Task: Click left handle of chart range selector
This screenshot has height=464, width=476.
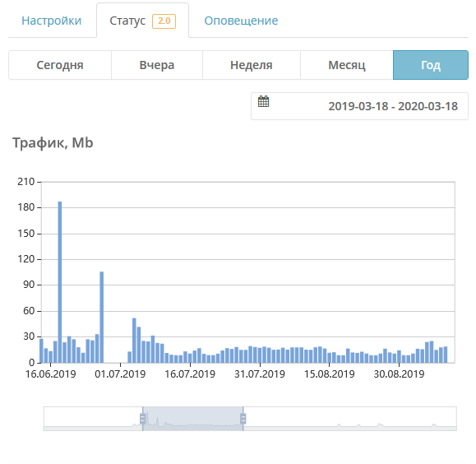Action: [143, 419]
